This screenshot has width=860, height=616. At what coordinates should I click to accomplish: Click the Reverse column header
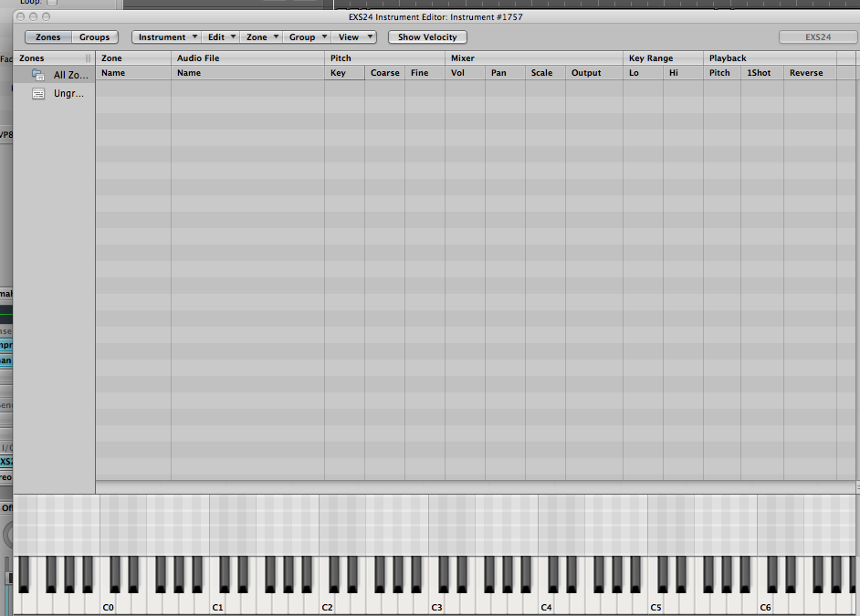point(810,73)
